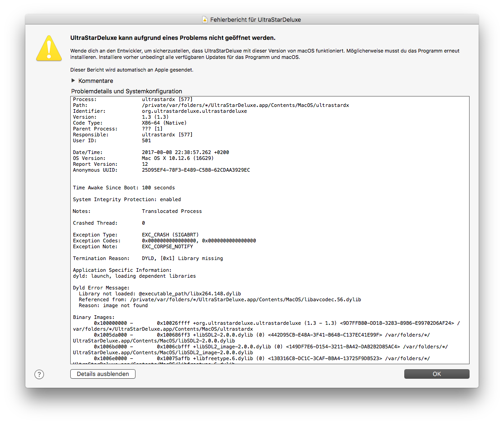The image size is (504, 424).
Task: Click 'System Integrity Protection: enabled' line
Action: [127, 199]
